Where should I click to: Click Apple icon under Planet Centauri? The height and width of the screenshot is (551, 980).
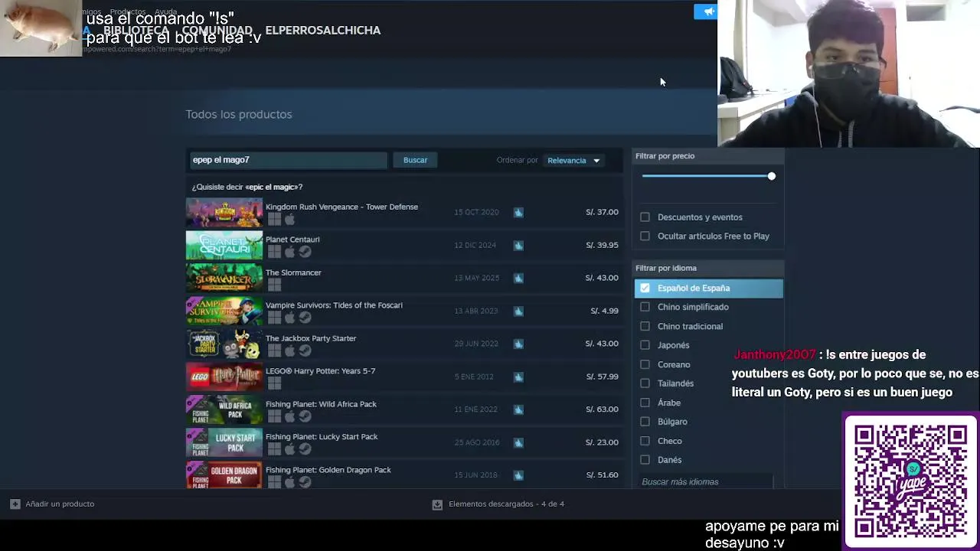click(289, 253)
